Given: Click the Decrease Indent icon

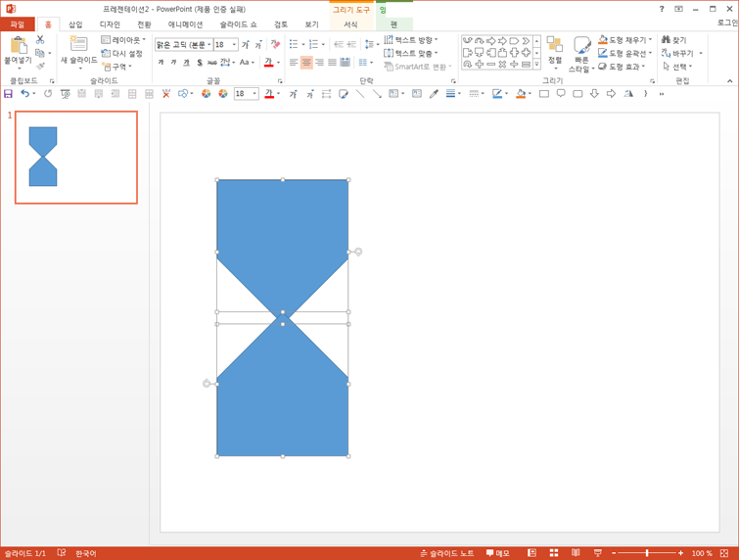Looking at the screenshot, I should tap(339, 44).
